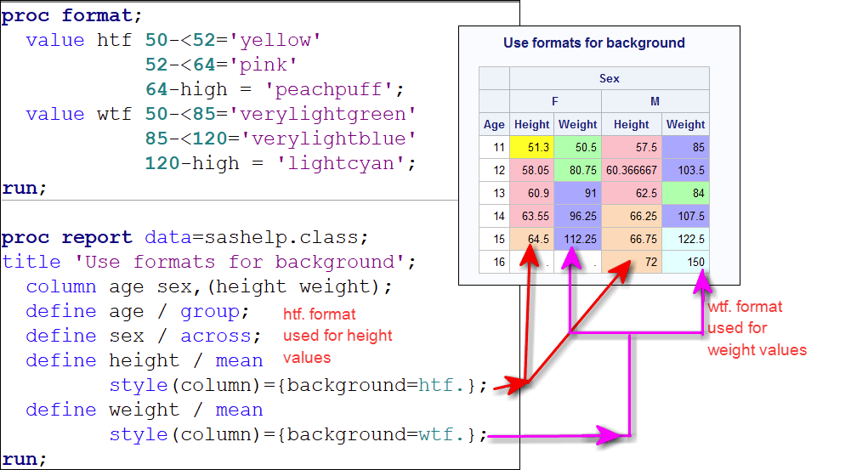This screenshot has width=868, height=470.
Task: Click the Age row label 12
Action: pyautogui.click(x=494, y=170)
